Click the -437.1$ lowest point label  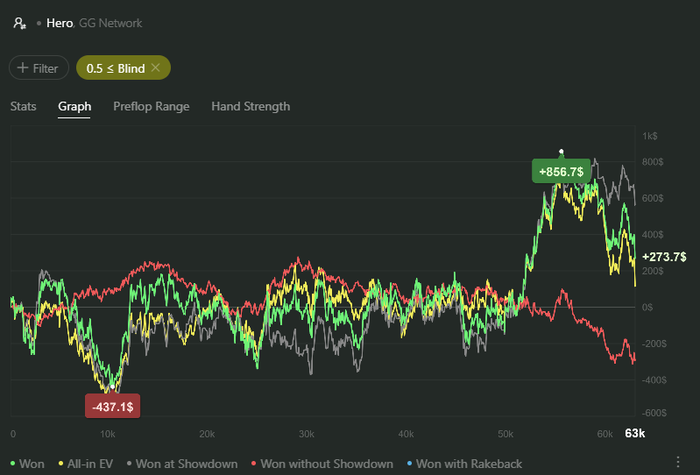tap(112, 406)
